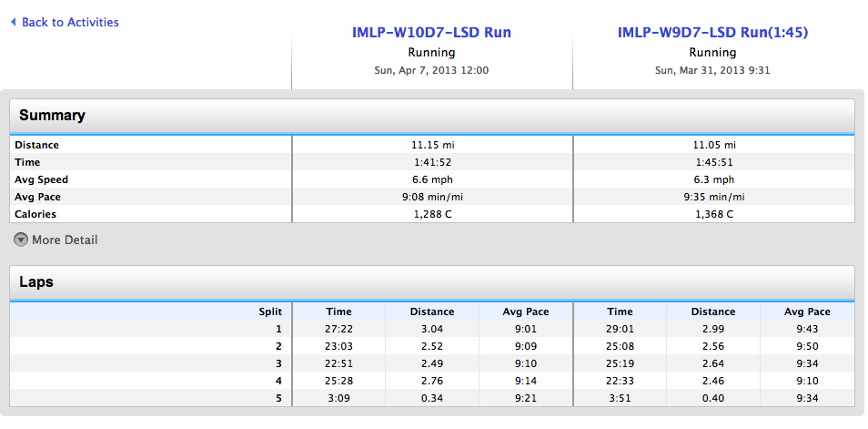Select the Avg Pace row label in Summary
This screenshot has height=429, width=868.
tap(36, 198)
